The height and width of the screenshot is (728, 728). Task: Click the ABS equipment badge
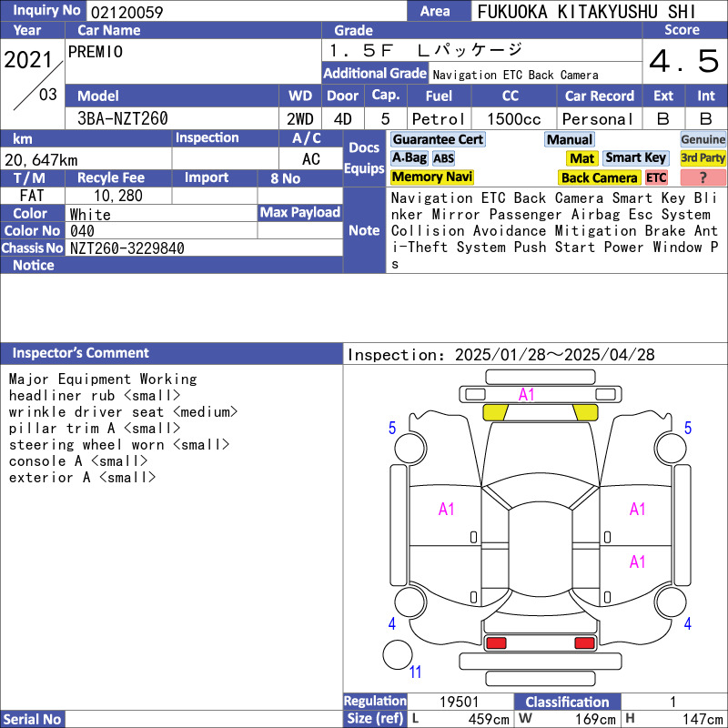[443, 158]
